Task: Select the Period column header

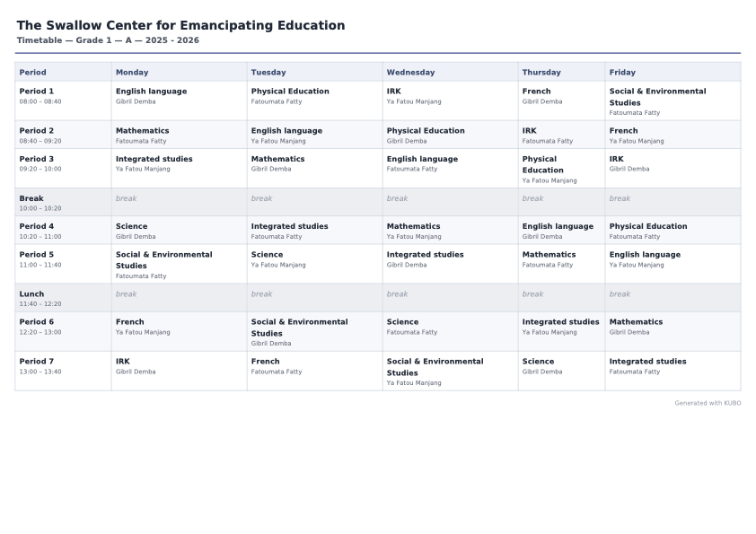Action: (63, 72)
